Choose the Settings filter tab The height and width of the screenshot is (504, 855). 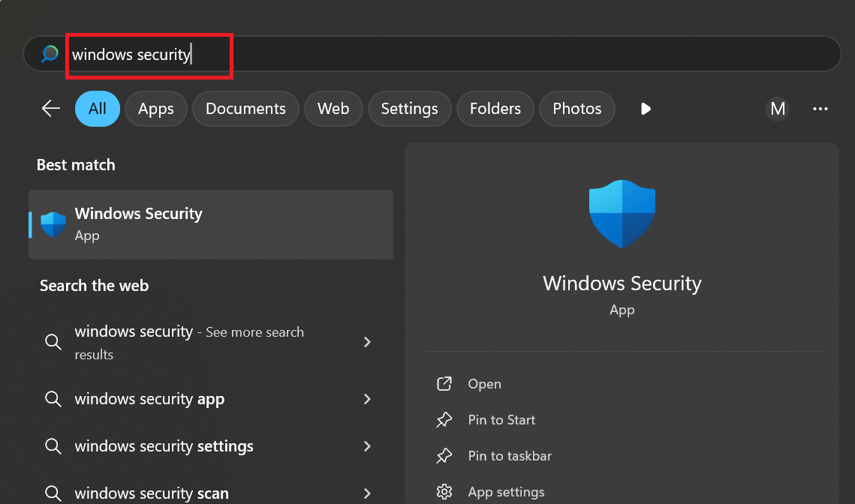coord(409,109)
